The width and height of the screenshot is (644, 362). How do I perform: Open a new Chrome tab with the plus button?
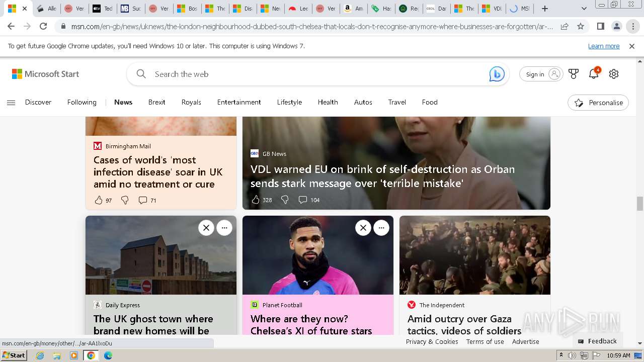click(x=545, y=9)
